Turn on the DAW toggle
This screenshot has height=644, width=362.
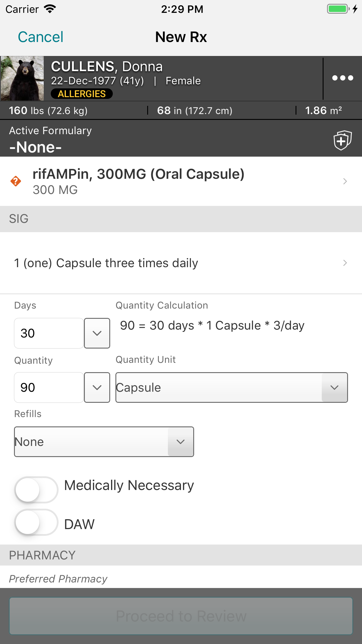pyautogui.click(x=36, y=522)
